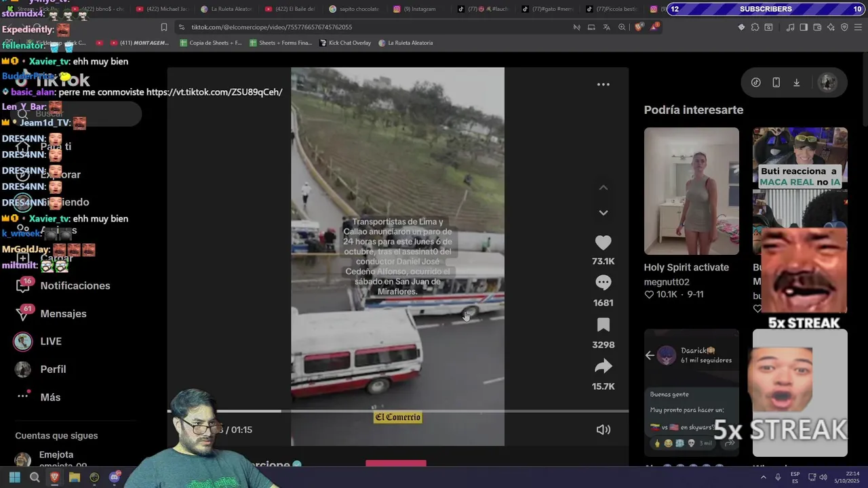Click the Brave browser taskbar icon
The image size is (868, 488).
[x=54, y=477]
